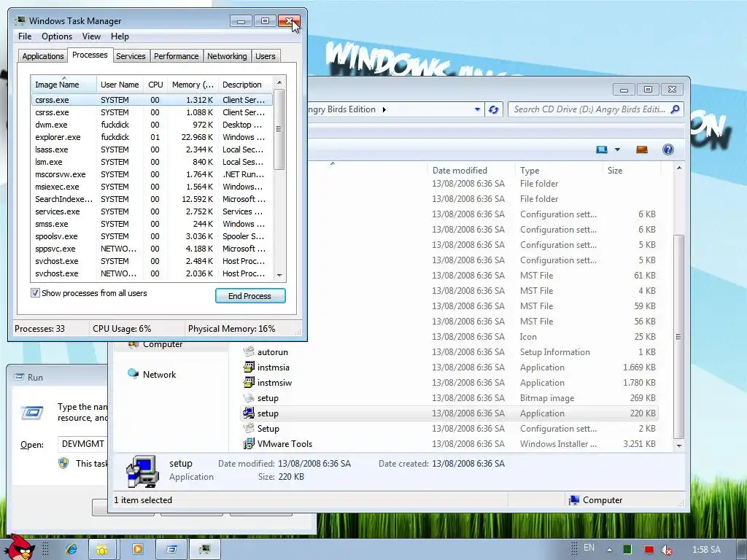Open Internet Explorer from the taskbar
Viewport: 747px width, 560px height.
[x=72, y=549]
